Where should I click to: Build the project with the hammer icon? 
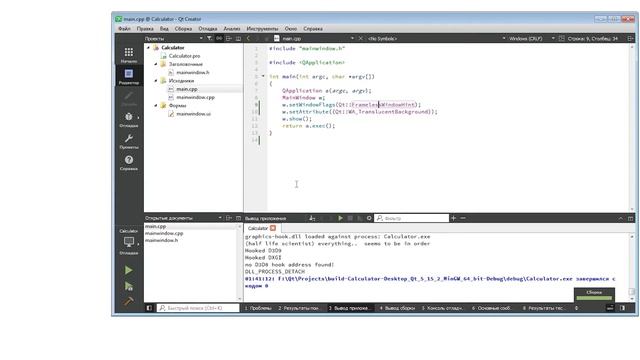point(129,301)
